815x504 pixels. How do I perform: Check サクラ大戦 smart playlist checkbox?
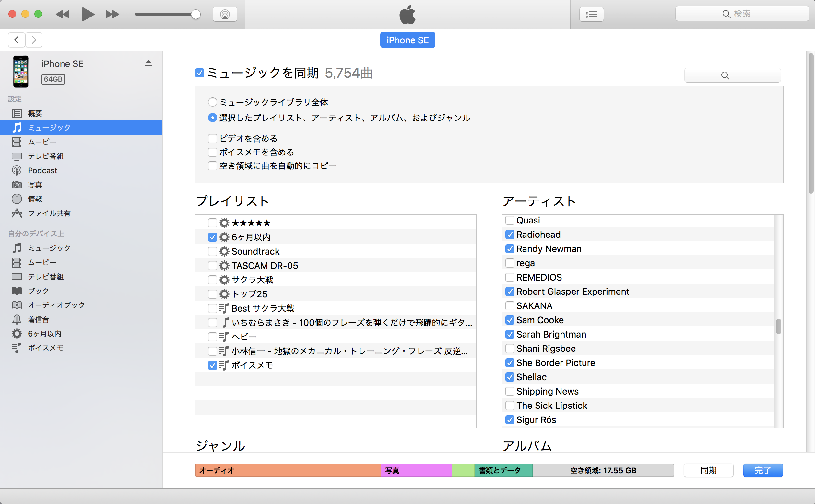coord(213,280)
